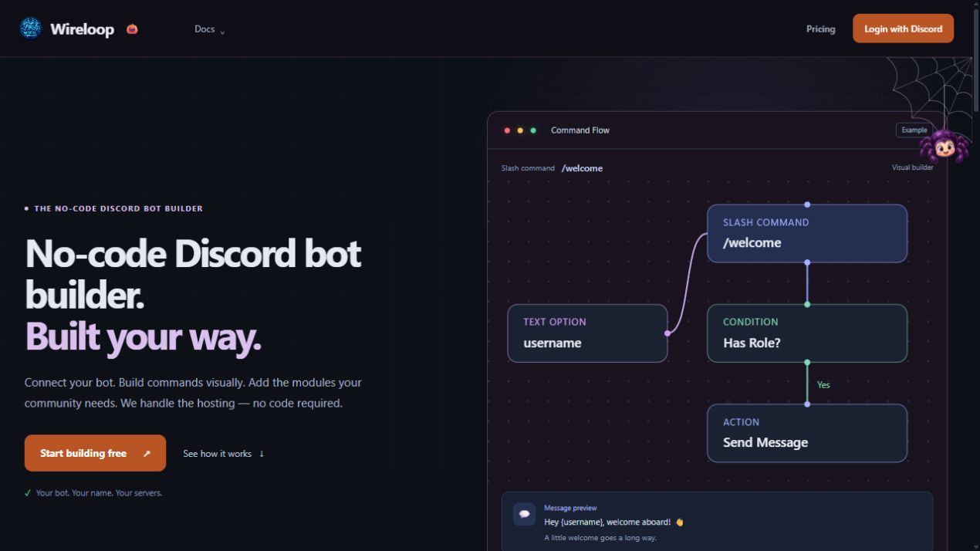Click 'THE NO-CODE DISCORD BOT BUILDER' tagline
The image size is (980, 551).
118,208
